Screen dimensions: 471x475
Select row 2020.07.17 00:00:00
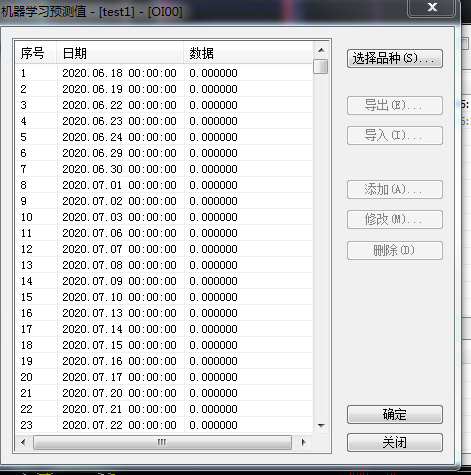(164, 377)
